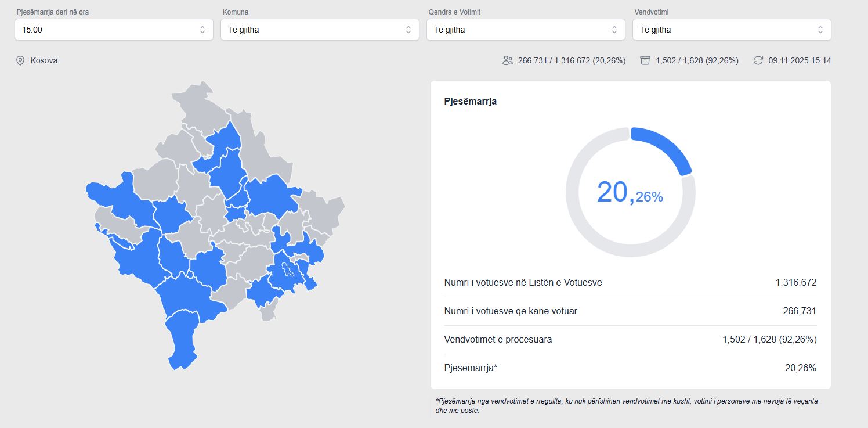Click the voters people icon

(x=508, y=60)
